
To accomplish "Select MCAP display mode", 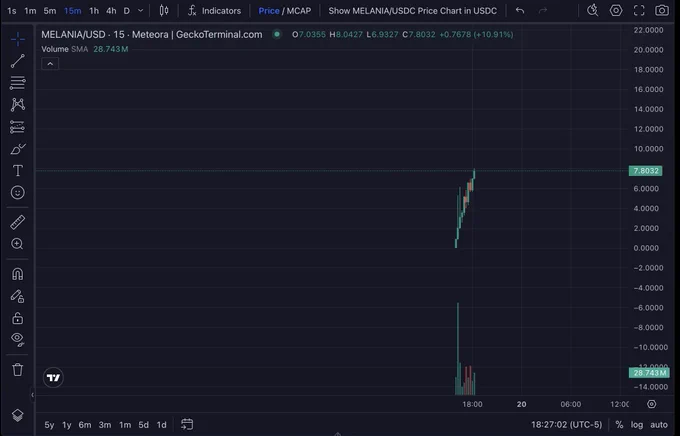I will (x=298, y=11).
